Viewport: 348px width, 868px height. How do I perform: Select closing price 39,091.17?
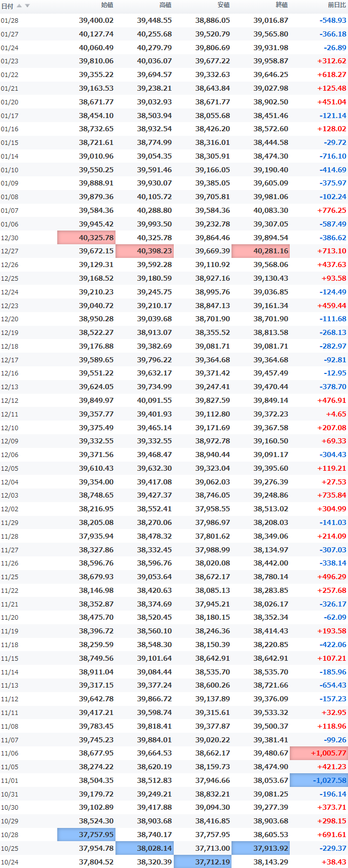point(271,455)
